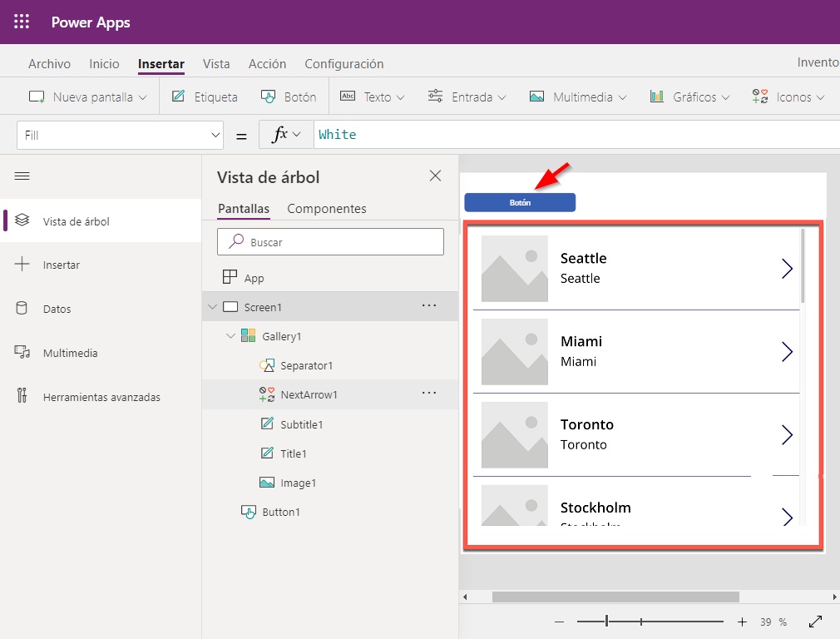Insert an Etiqueta label control

pyautogui.click(x=204, y=97)
